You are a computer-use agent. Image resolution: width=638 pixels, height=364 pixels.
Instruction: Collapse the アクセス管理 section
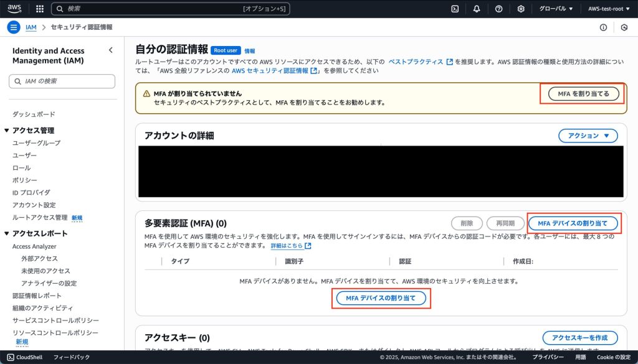(6, 131)
